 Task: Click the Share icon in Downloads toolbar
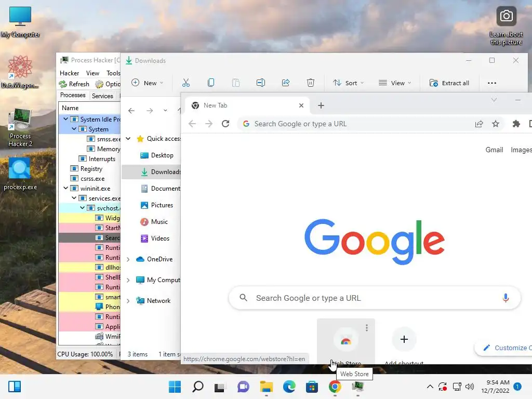click(x=286, y=83)
